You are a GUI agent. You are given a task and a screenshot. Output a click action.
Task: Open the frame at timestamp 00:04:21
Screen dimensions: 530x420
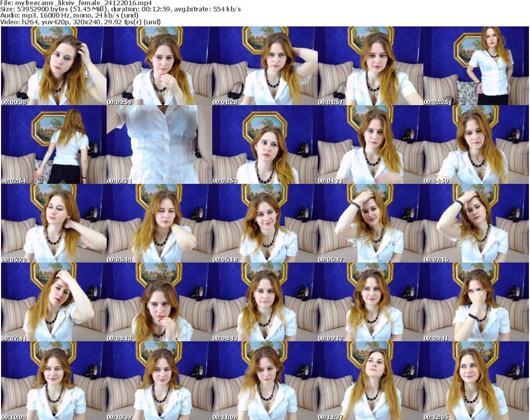[371, 144]
